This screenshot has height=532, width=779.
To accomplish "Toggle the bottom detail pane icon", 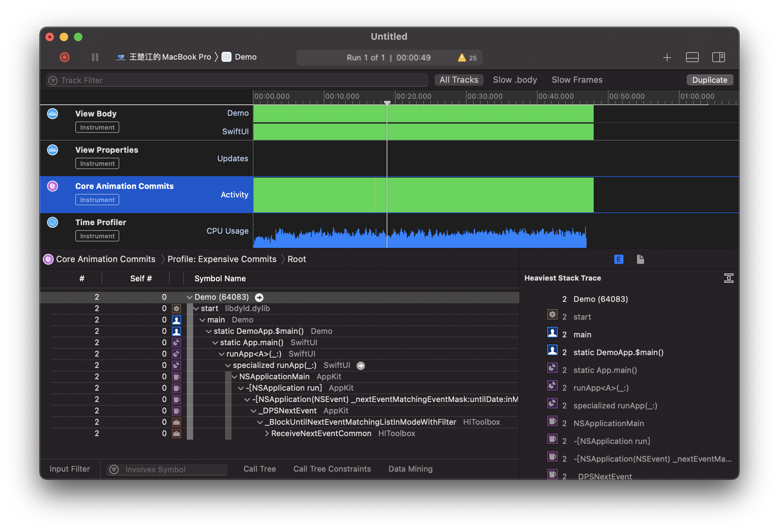I will [692, 57].
